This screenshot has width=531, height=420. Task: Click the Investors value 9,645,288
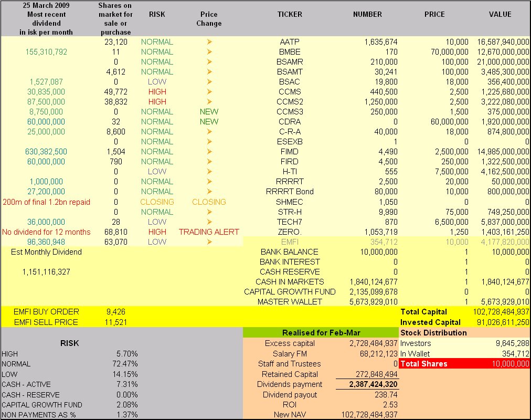pos(513,343)
